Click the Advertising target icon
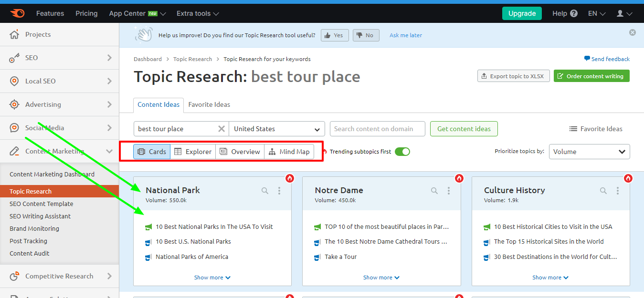This screenshot has height=298, width=644. coord(14,104)
